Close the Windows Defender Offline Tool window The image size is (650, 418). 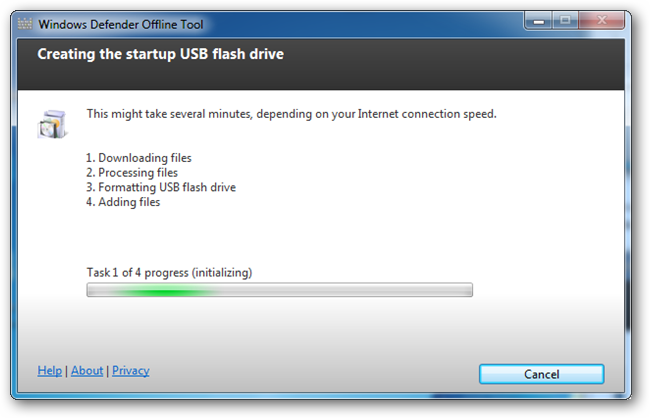click(601, 20)
